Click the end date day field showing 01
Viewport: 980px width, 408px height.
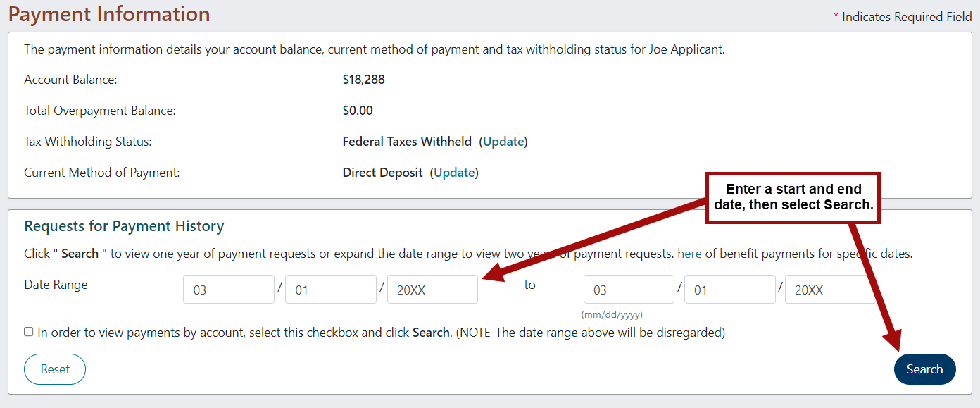729,289
